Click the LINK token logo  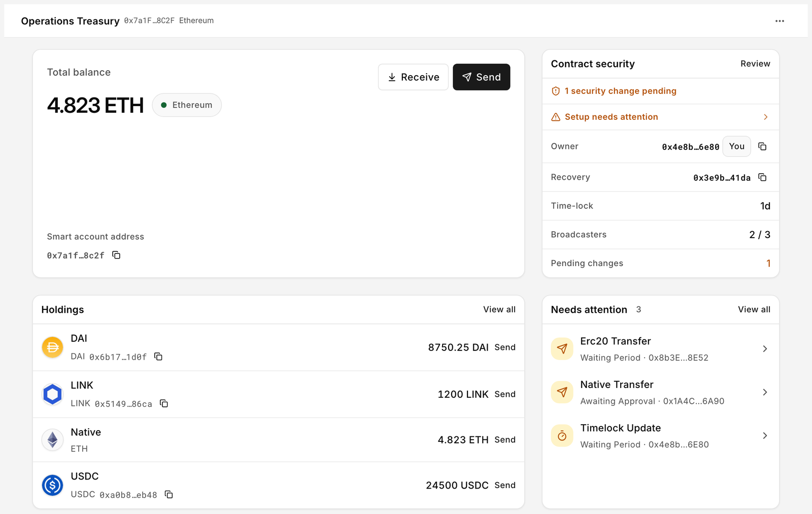point(52,394)
